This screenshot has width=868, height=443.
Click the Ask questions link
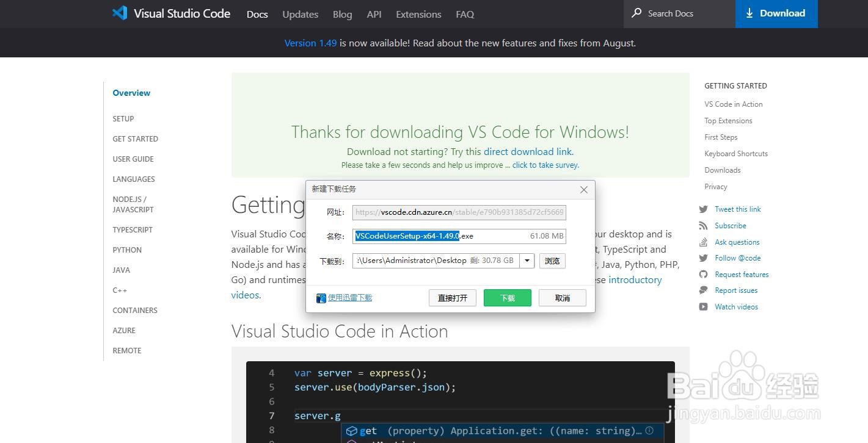[x=737, y=242]
